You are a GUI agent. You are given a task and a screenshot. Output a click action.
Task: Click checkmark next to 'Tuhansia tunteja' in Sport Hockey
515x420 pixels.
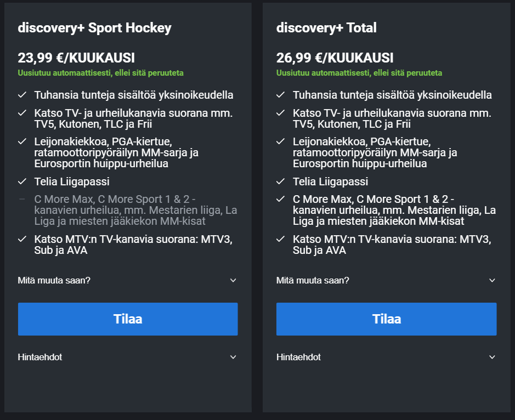click(22, 95)
